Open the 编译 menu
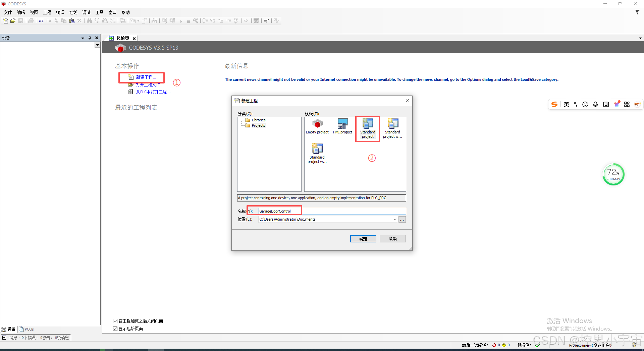This screenshot has height=351, width=644. tap(60, 12)
